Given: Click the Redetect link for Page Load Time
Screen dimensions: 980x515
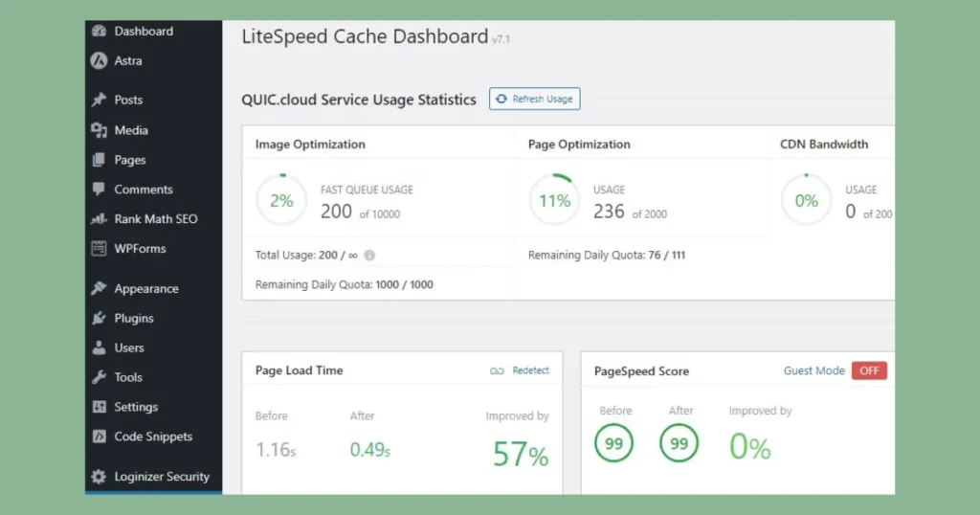Looking at the screenshot, I should [x=530, y=370].
